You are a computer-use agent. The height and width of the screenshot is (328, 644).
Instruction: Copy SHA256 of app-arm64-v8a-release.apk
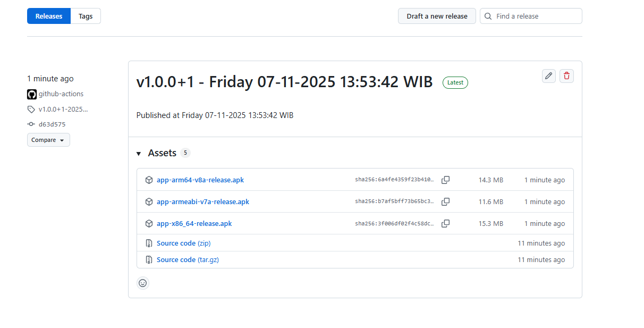tap(445, 180)
